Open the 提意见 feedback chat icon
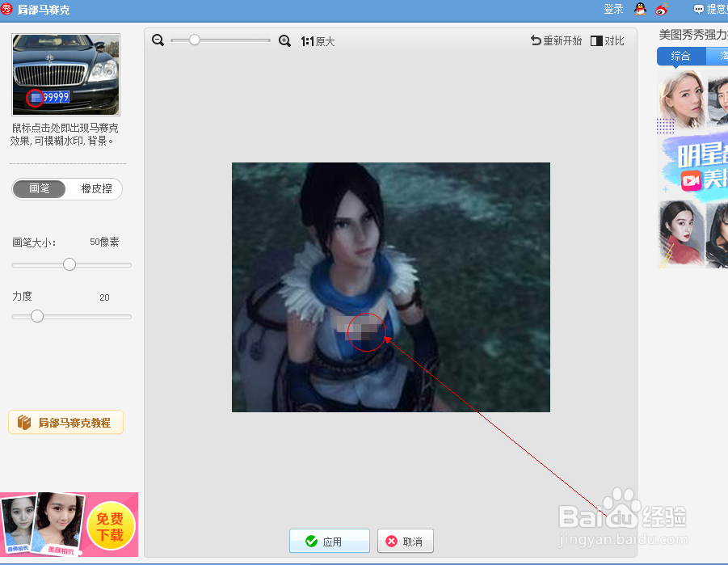The width and height of the screenshot is (728, 565). [698, 9]
